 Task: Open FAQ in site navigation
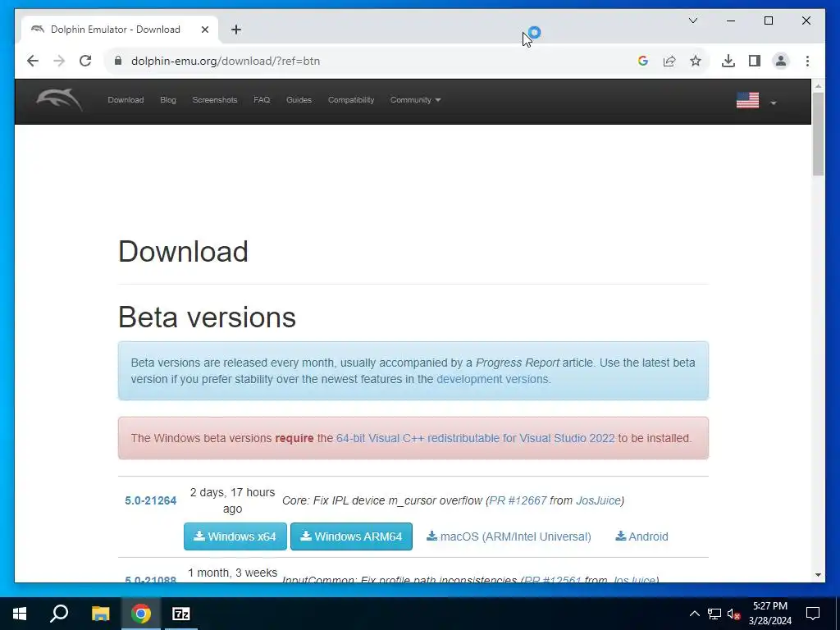coord(262,100)
